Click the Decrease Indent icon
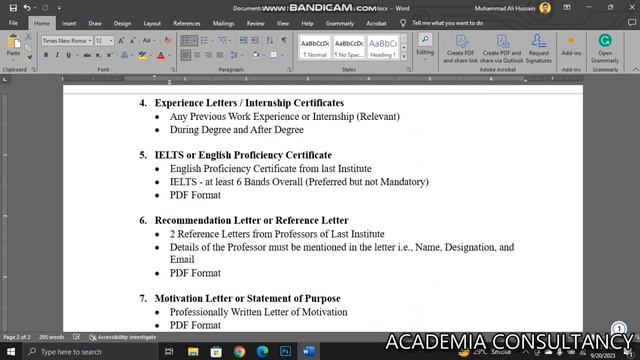 [244, 40]
